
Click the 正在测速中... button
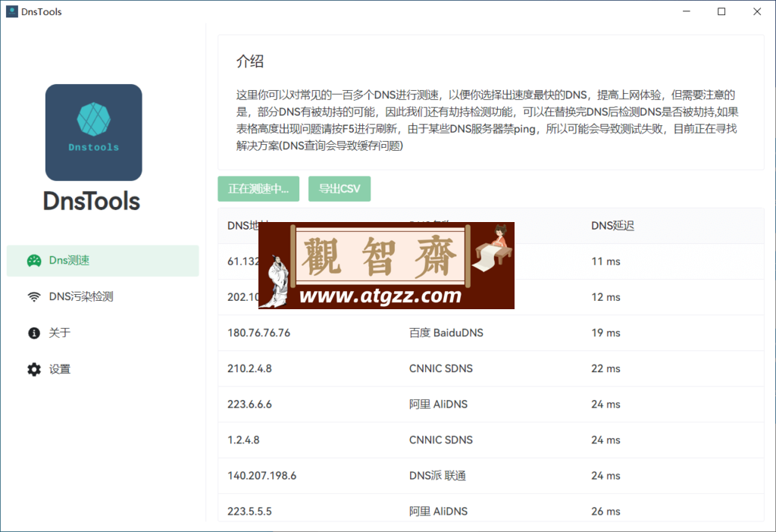[x=258, y=189]
